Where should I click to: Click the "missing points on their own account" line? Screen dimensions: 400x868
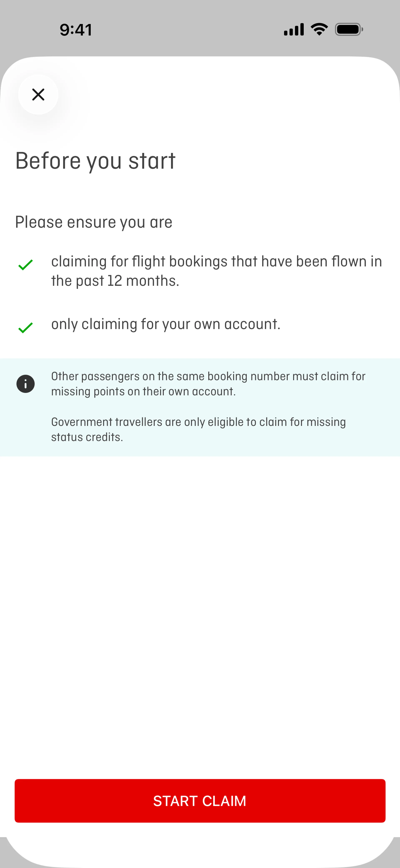(x=143, y=392)
